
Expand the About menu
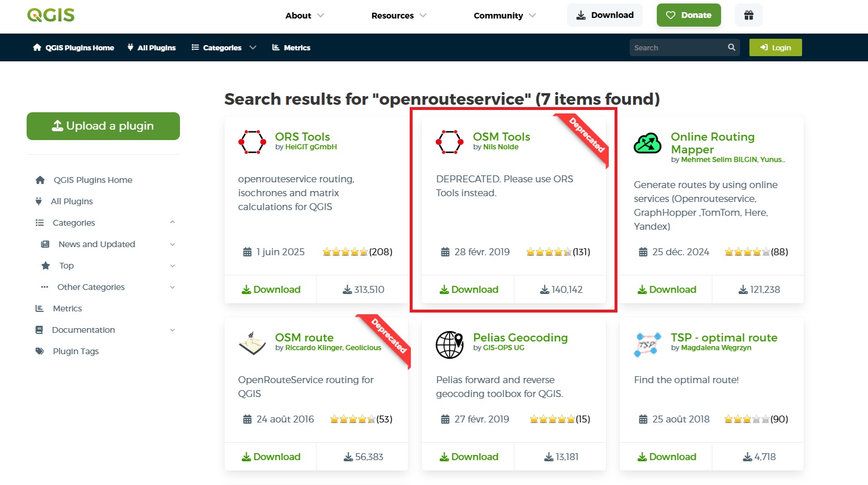304,16
